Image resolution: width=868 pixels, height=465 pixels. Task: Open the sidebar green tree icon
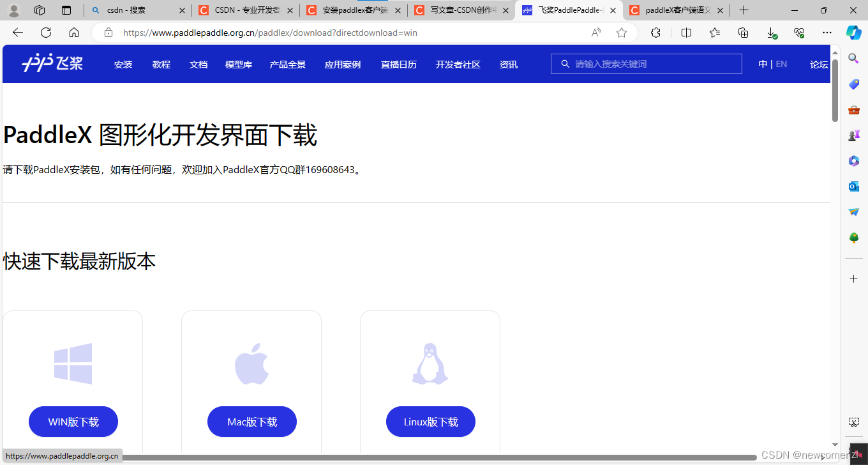coord(854,238)
